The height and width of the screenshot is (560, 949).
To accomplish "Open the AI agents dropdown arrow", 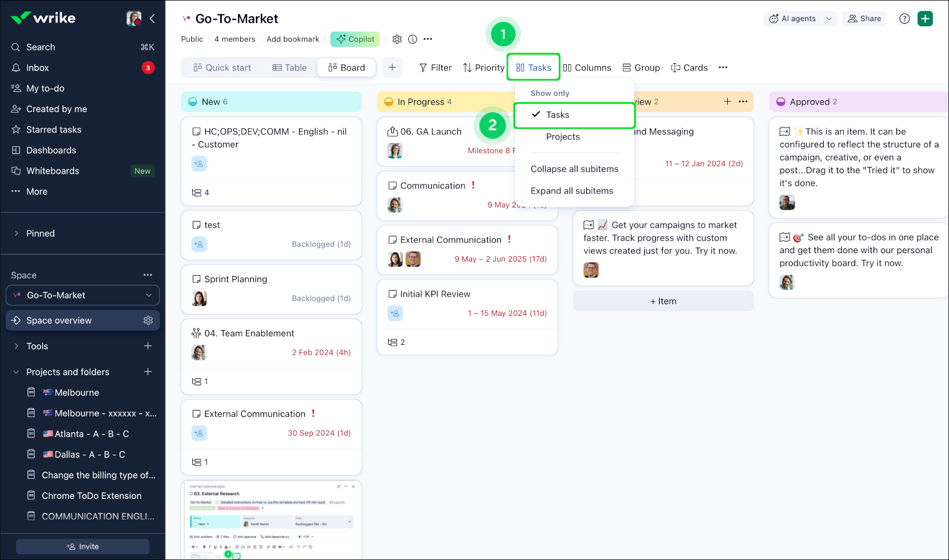I will (829, 18).
